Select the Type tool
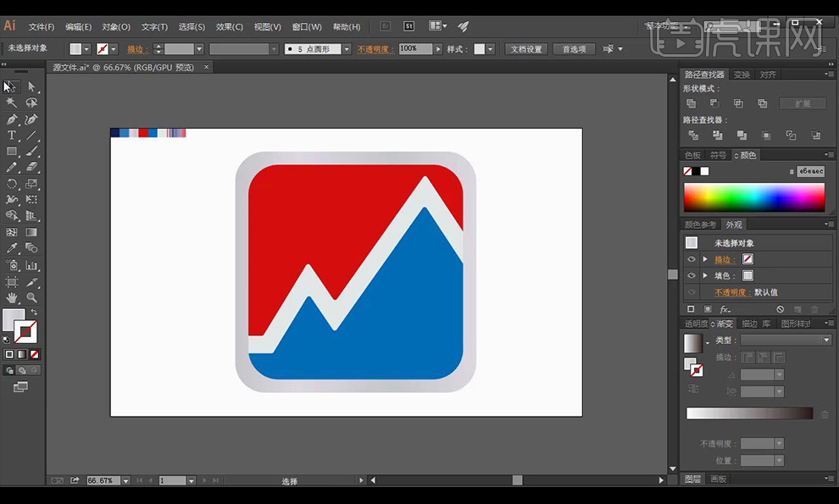Screen dimensions: 839x504 pos(11,136)
